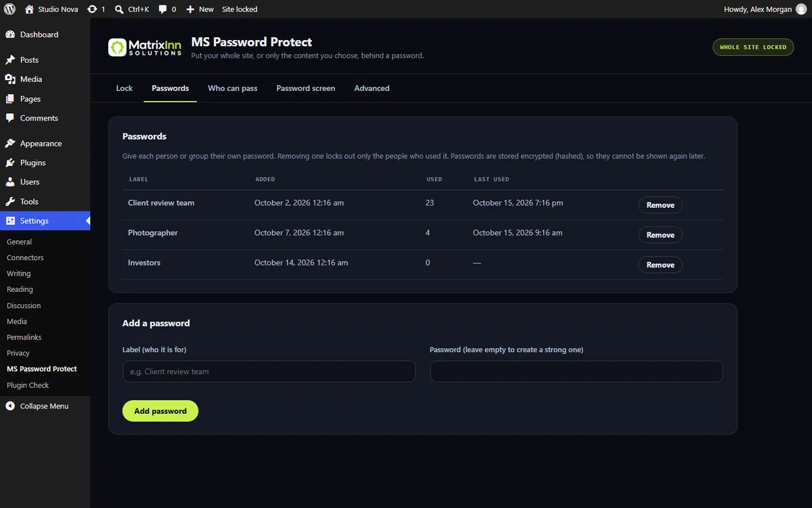Click the October 14, 2026 12:16 am date
Viewport: 812px width, 508px height.
coord(301,263)
